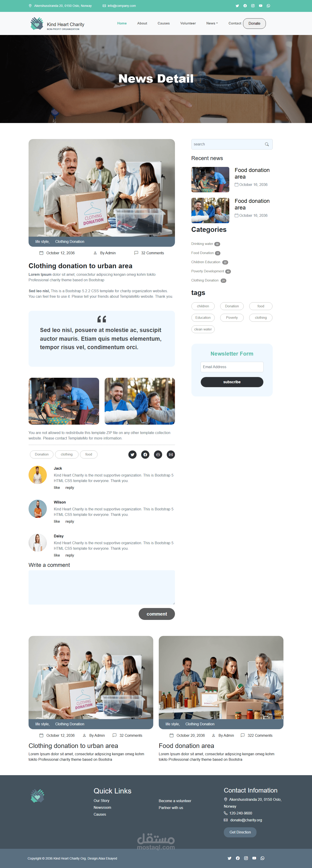Click the print icon under the article
Screen dimensions: 312x868
[158, 455]
